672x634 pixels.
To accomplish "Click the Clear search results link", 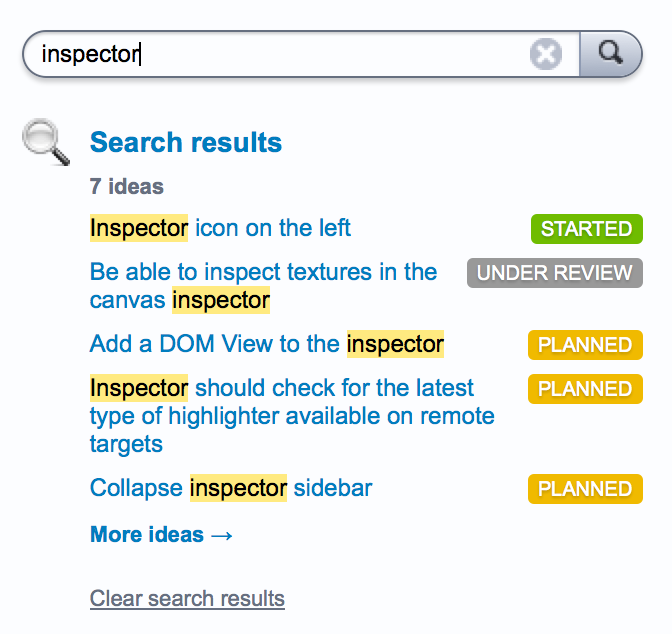I will 187,598.
